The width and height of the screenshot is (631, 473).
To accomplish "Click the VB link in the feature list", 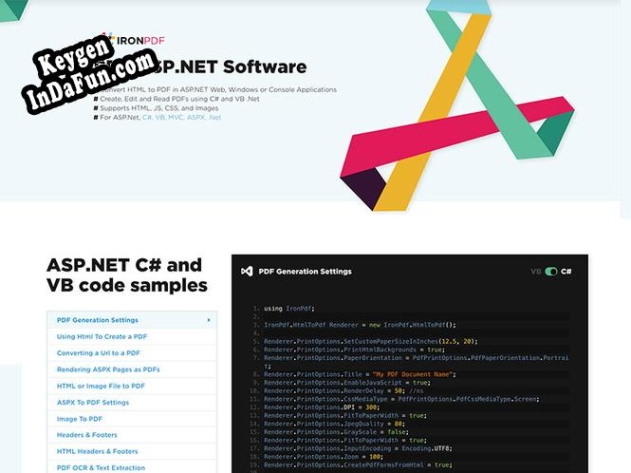I will coord(160,118).
